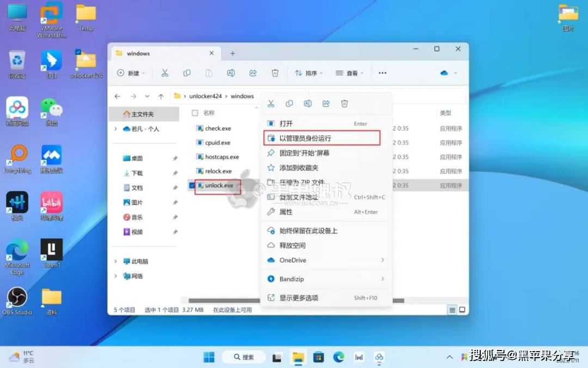This screenshot has height=368, width=588.
Task: Select the file check.exe
Action: click(x=218, y=129)
